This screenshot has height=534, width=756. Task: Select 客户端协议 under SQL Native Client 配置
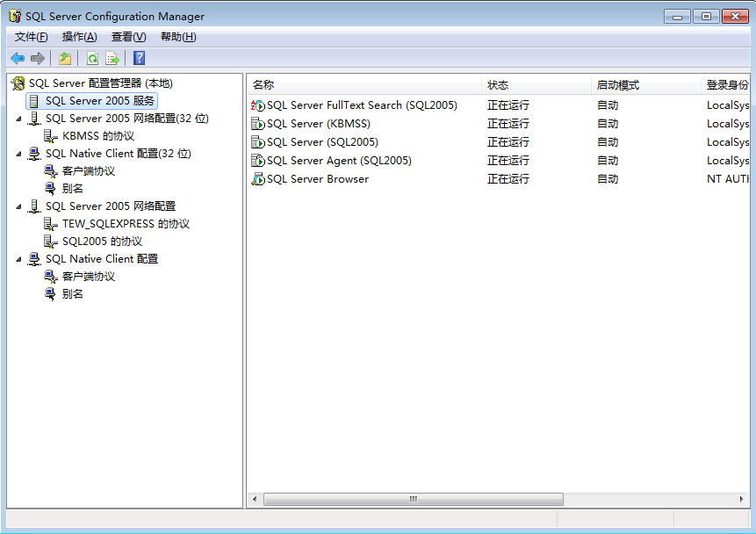[x=89, y=277]
